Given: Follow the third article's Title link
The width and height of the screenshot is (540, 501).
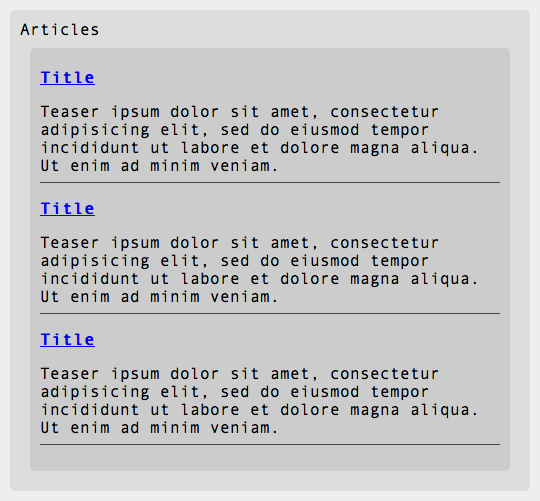Looking at the screenshot, I should click(68, 340).
